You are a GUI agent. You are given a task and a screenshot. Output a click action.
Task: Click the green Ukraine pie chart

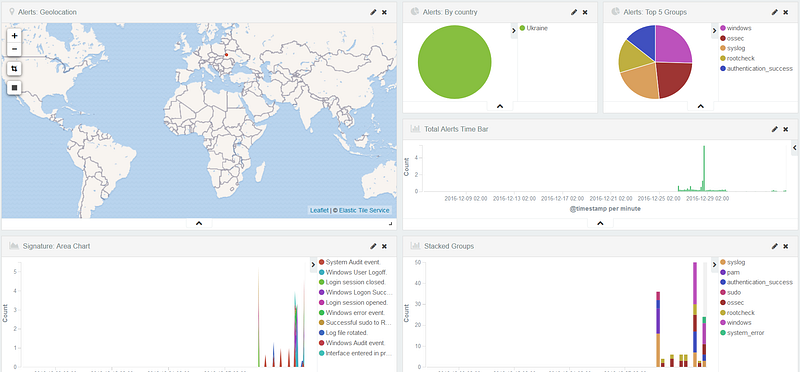[x=454, y=62]
